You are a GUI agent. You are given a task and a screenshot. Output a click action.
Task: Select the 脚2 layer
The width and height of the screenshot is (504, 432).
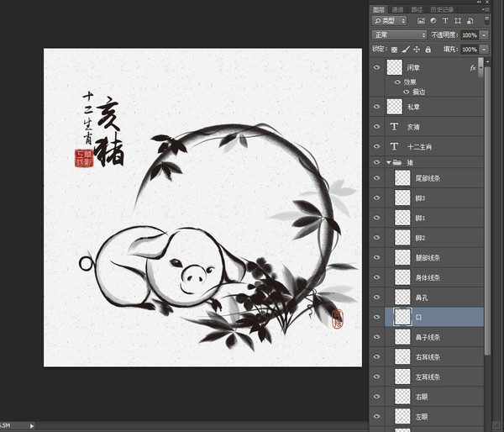434,238
